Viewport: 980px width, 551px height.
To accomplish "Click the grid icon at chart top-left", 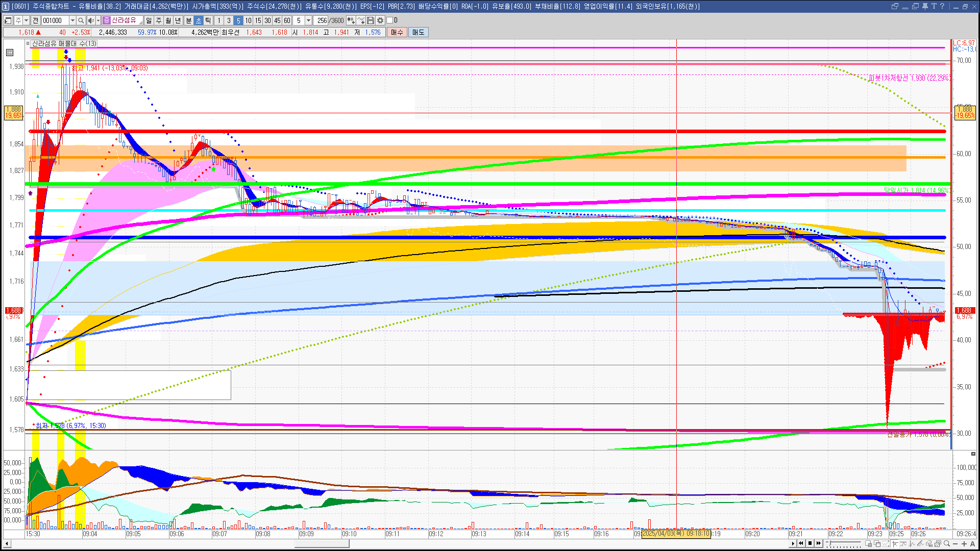I will pos(10,53).
